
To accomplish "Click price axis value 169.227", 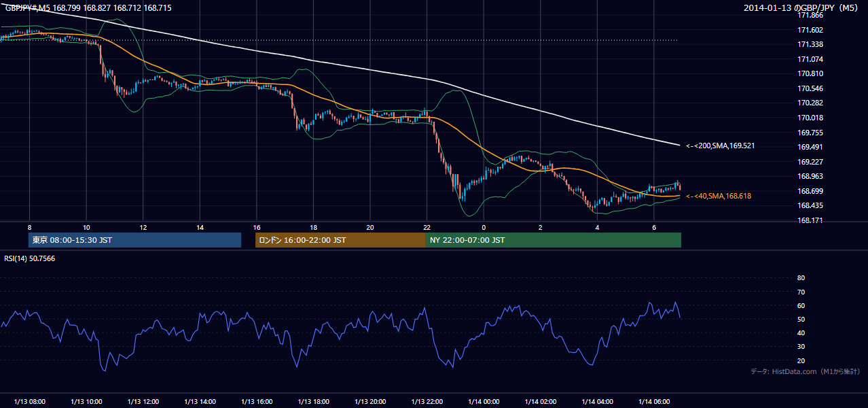I will click(x=810, y=162).
